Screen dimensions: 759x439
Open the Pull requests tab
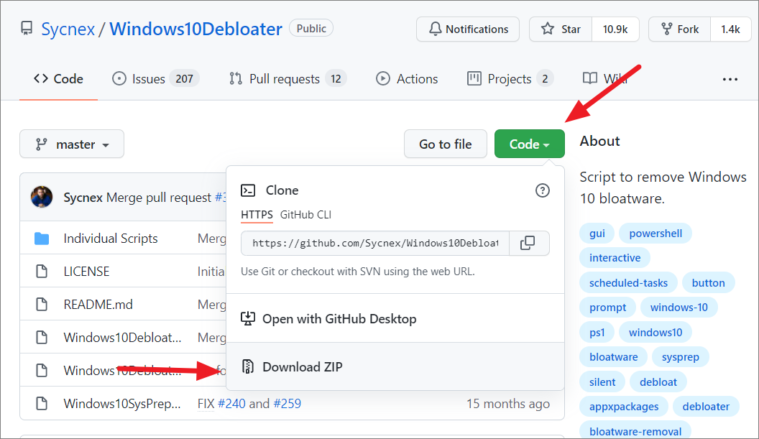coord(288,79)
